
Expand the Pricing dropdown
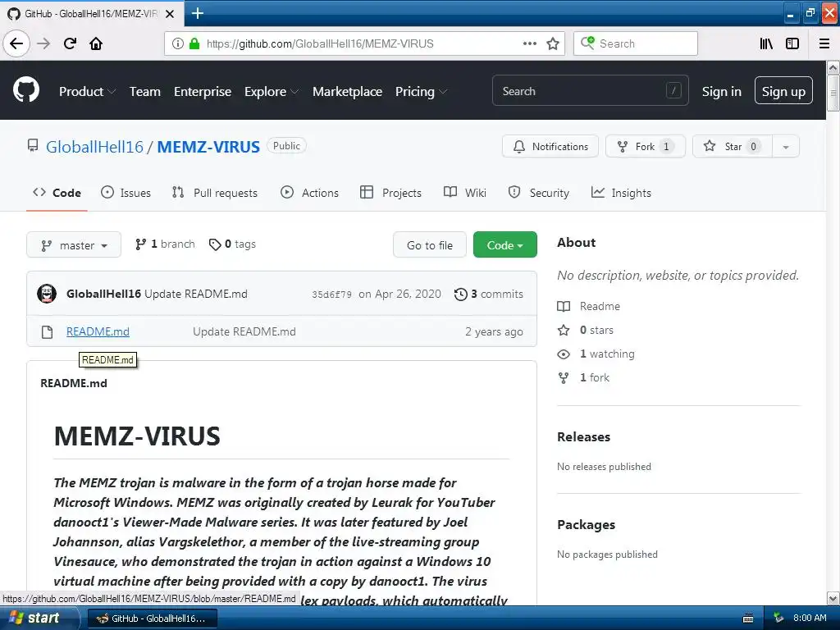pyautogui.click(x=421, y=92)
